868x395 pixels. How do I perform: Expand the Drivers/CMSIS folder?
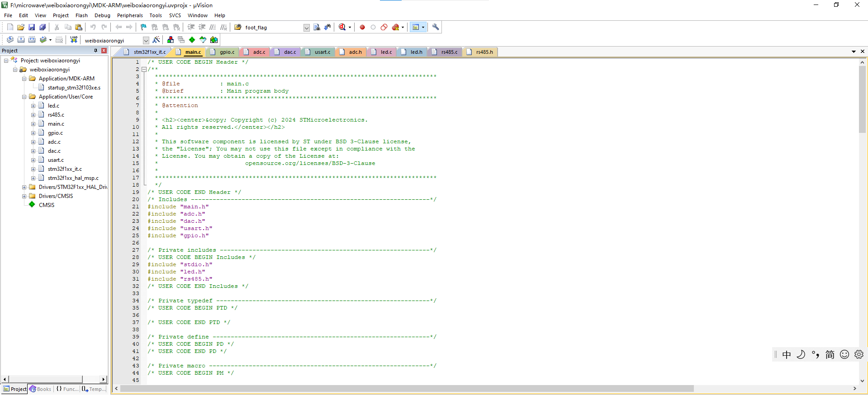tap(24, 196)
